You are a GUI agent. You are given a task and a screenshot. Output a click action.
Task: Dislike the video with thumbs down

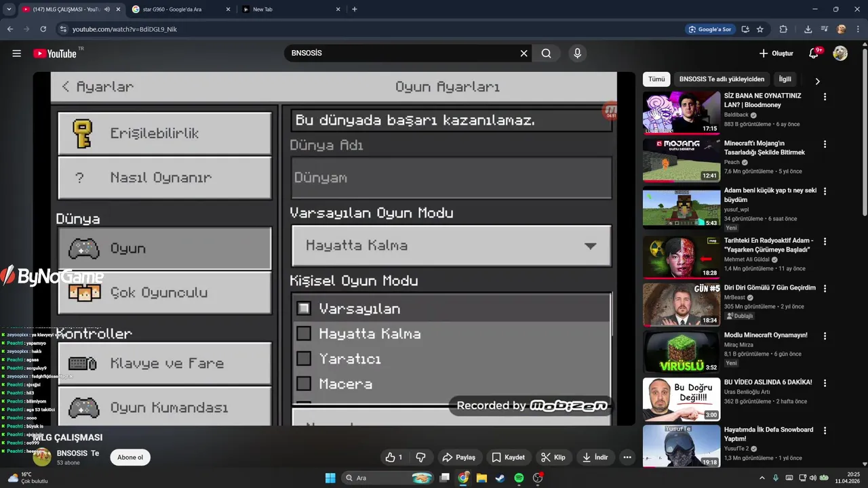(420, 457)
